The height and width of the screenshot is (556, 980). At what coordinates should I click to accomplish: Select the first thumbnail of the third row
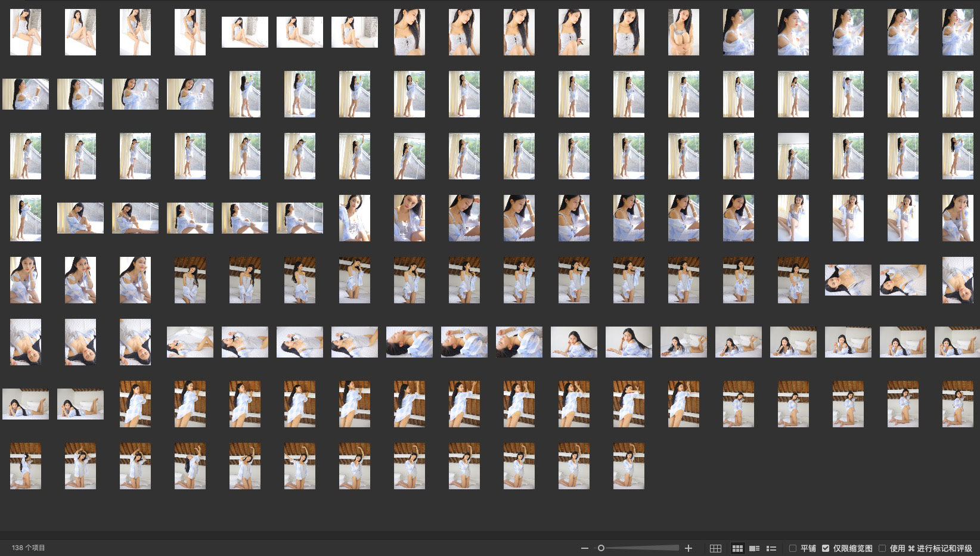pyautogui.click(x=26, y=156)
